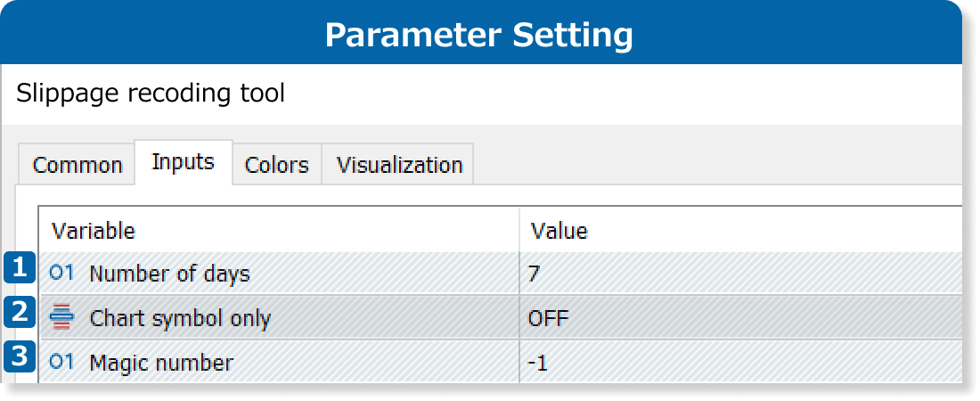Click the Parameter Setting title bar
980x401 pixels.
pyautogui.click(x=479, y=35)
